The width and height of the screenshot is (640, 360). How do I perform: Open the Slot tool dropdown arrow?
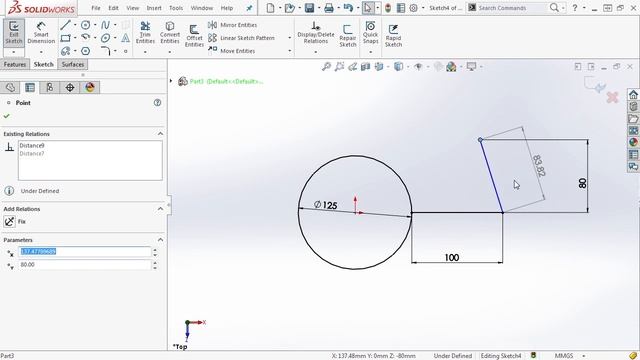click(75, 51)
